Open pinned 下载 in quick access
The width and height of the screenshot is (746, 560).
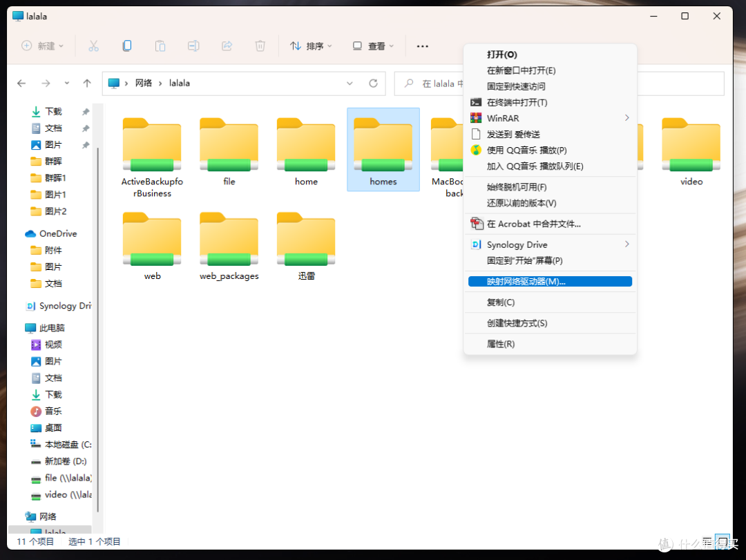(x=46, y=111)
